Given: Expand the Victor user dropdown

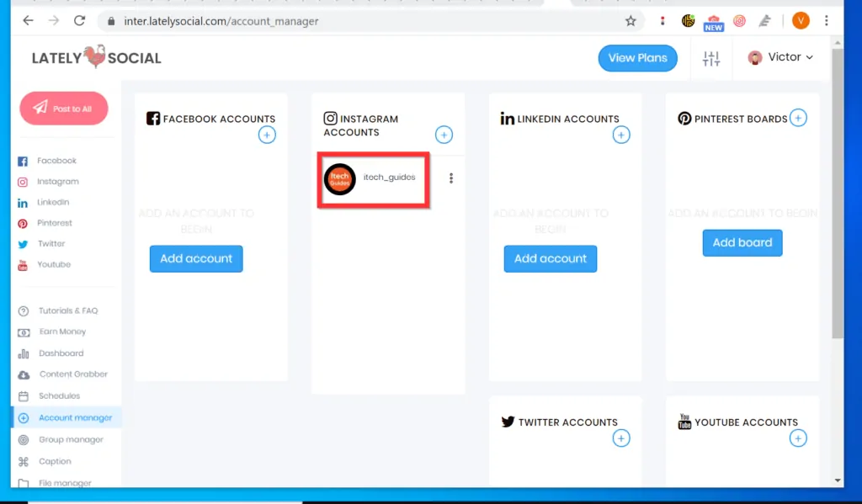Looking at the screenshot, I should click(781, 57).
